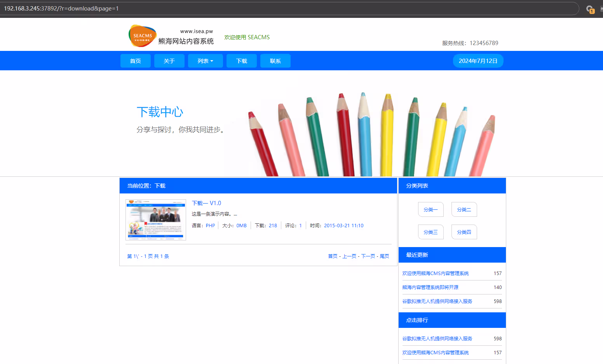Image resolution: width=603 pixels, height=364 pixels.
Task: Go to 下一页 in the pagination
Action: 368,256
